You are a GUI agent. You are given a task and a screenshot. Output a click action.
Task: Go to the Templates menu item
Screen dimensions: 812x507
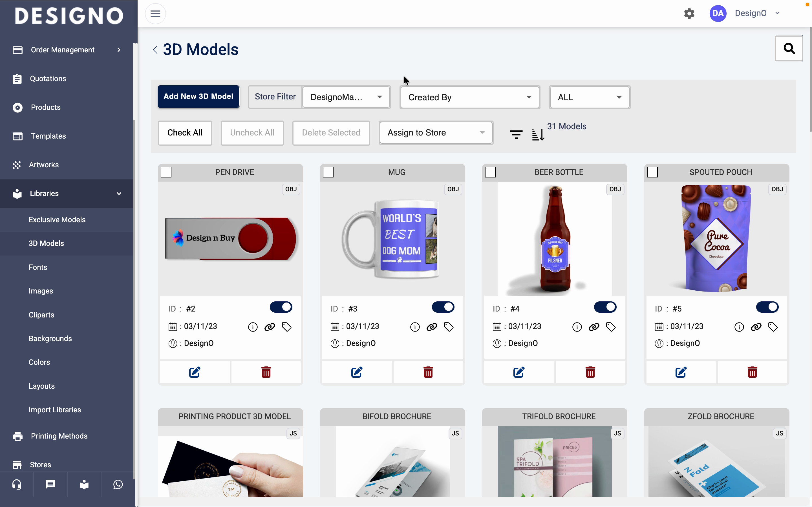[48, 136]
